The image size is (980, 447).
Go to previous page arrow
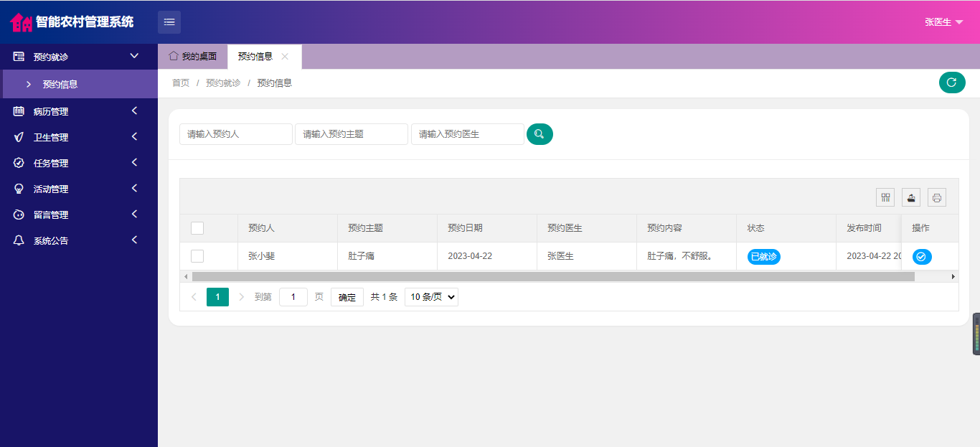pos(194,297)
